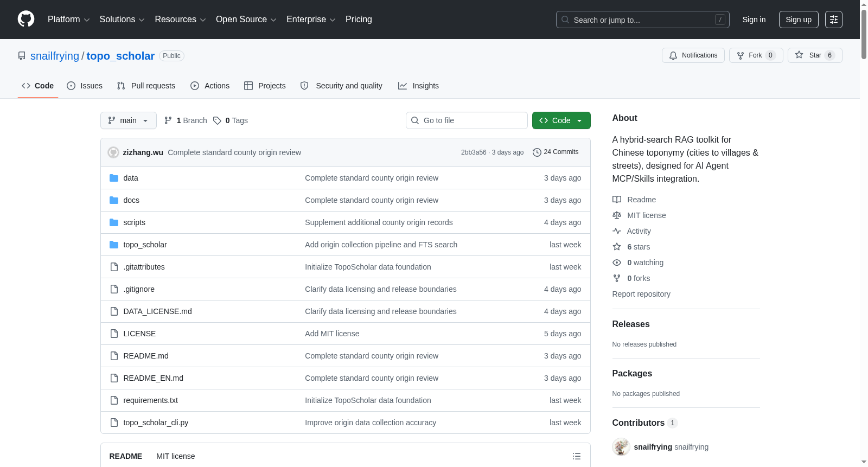Click the Readme book icon in About
Image resolution: width=868 pixels, height=467 pixels.
(x=617, y=200)
